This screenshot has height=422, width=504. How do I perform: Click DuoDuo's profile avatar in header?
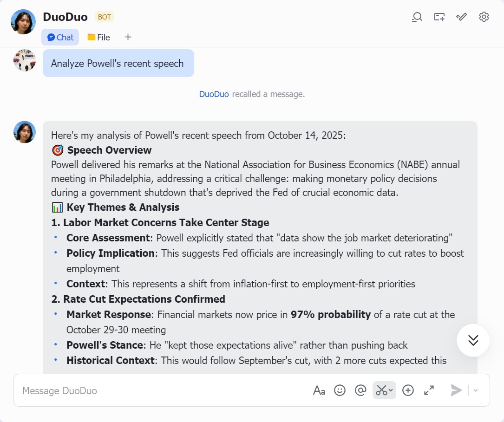click(23, 22)
